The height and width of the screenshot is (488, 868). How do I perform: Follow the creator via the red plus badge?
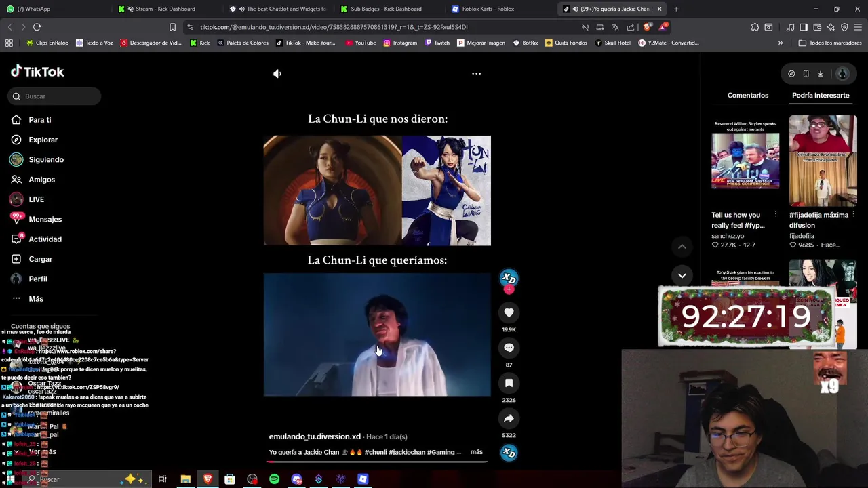[509, 290]
